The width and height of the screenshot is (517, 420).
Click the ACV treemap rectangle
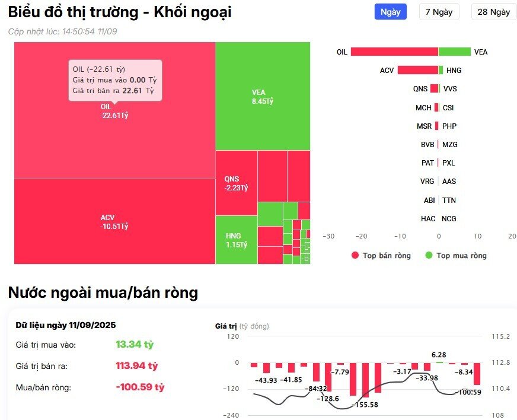point(110,221)
